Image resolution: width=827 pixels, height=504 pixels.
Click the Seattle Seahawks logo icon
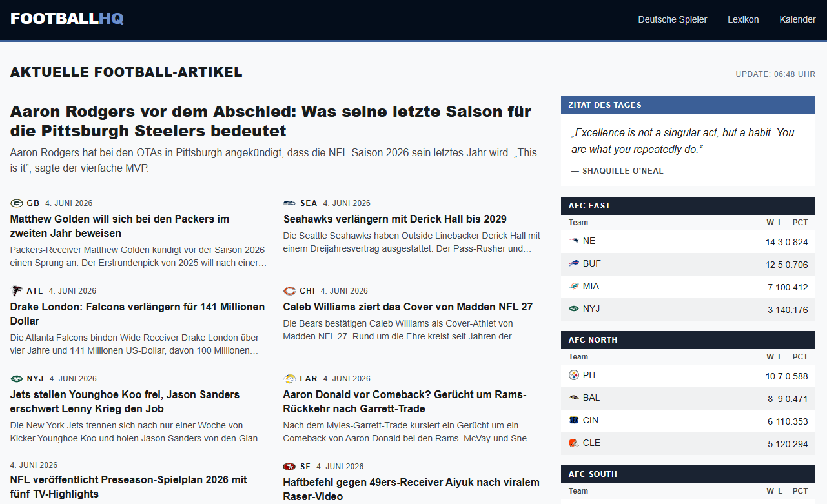tap(290, 203)
